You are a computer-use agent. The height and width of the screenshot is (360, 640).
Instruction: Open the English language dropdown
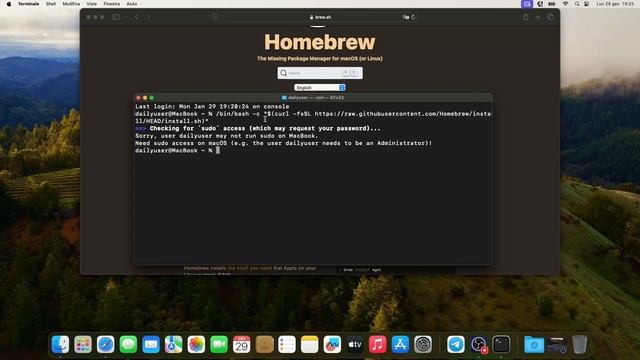click(320, 87)
